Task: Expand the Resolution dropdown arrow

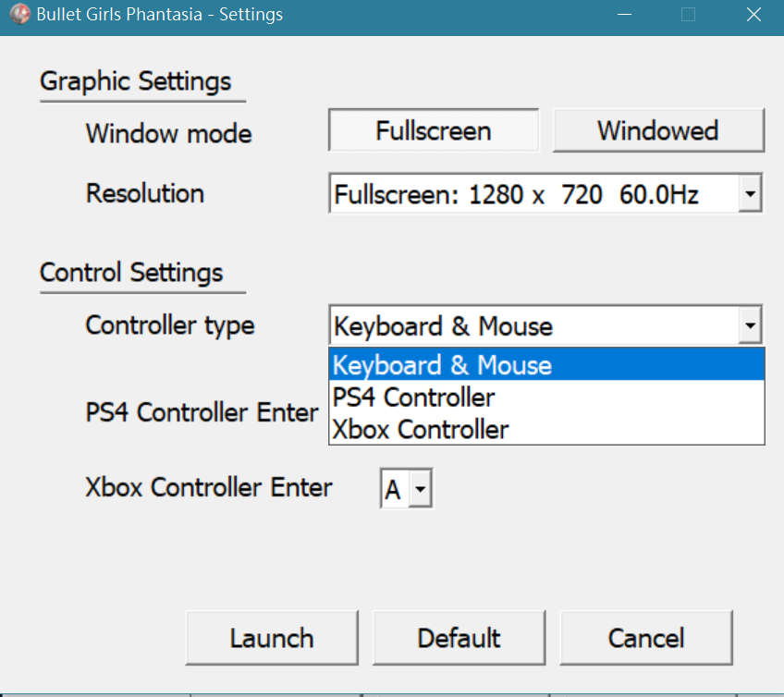Action: coord(751,196)
